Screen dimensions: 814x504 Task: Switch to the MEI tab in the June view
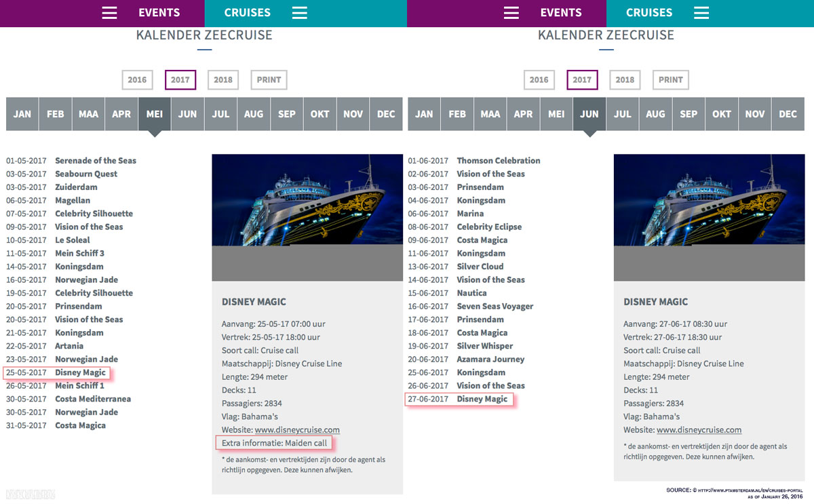(556, 114)
